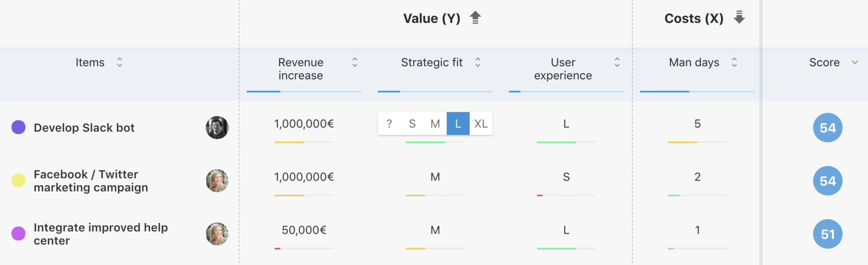The width and height of the screenshot is (868, 265).
Task: Sort by the User experience column
Action: (617, 63)
